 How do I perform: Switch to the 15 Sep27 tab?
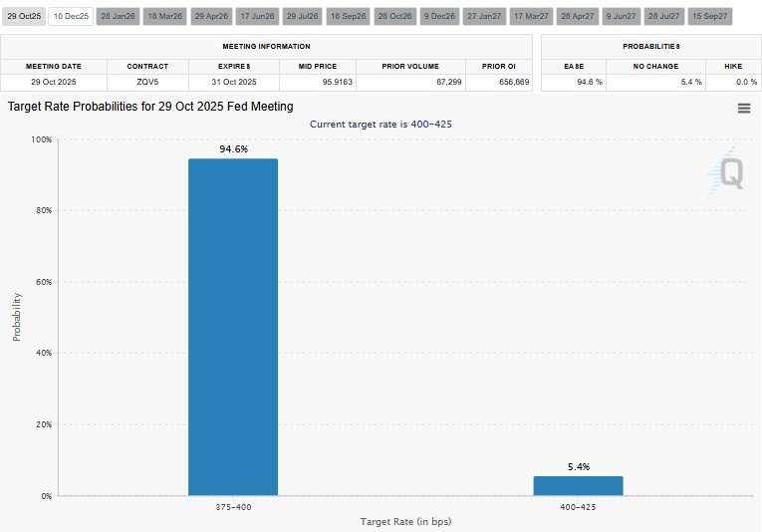pos(711,16)
